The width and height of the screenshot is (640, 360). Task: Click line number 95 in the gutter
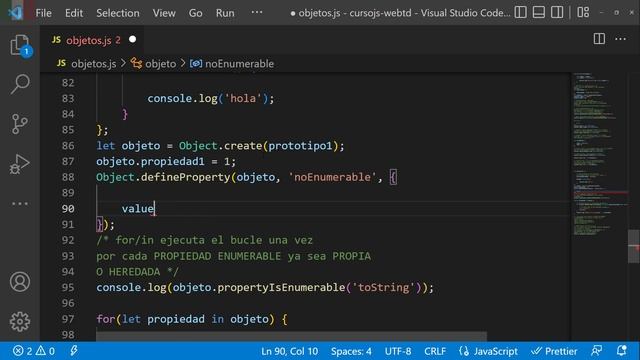pos(68,287)
